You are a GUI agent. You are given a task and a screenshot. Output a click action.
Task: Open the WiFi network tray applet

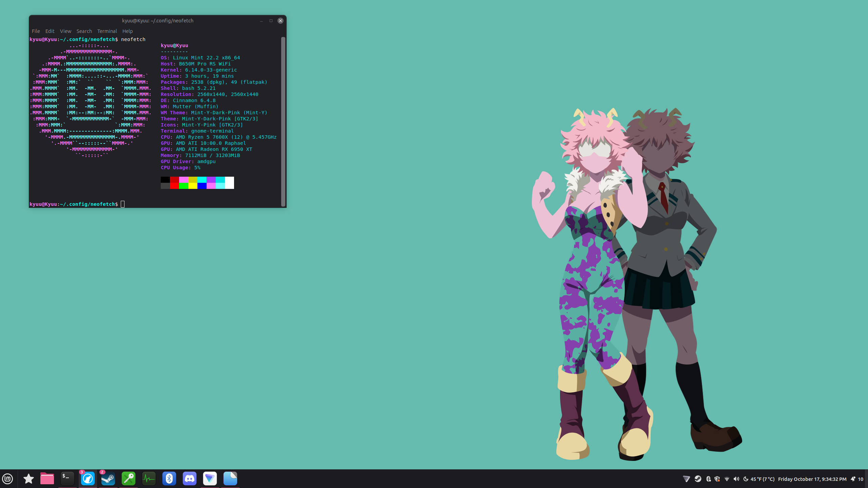tap(727, 479)
